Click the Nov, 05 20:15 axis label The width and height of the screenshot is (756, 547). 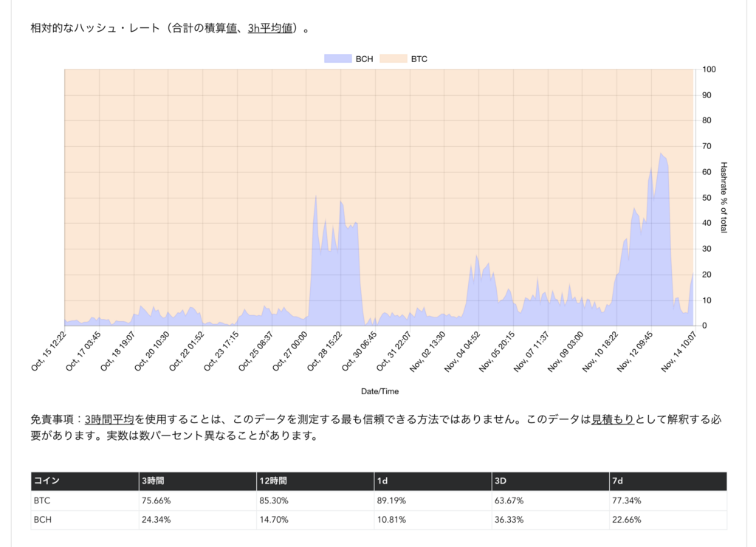coord(497,351)
